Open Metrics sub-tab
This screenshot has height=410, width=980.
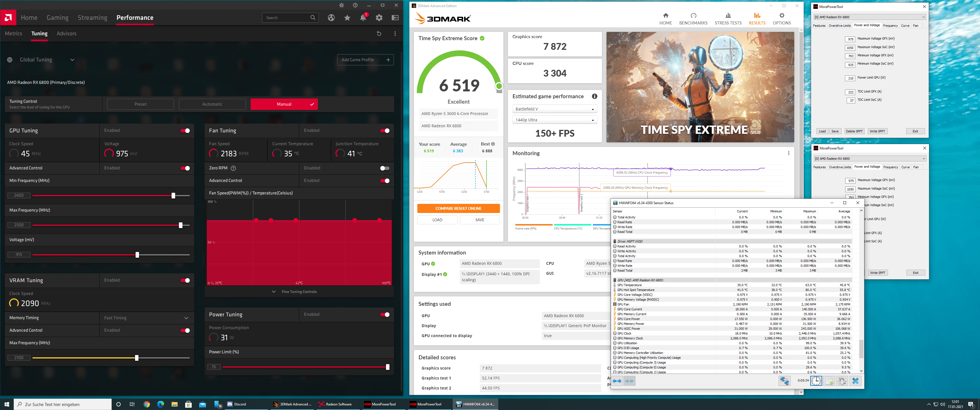[13, 34]
